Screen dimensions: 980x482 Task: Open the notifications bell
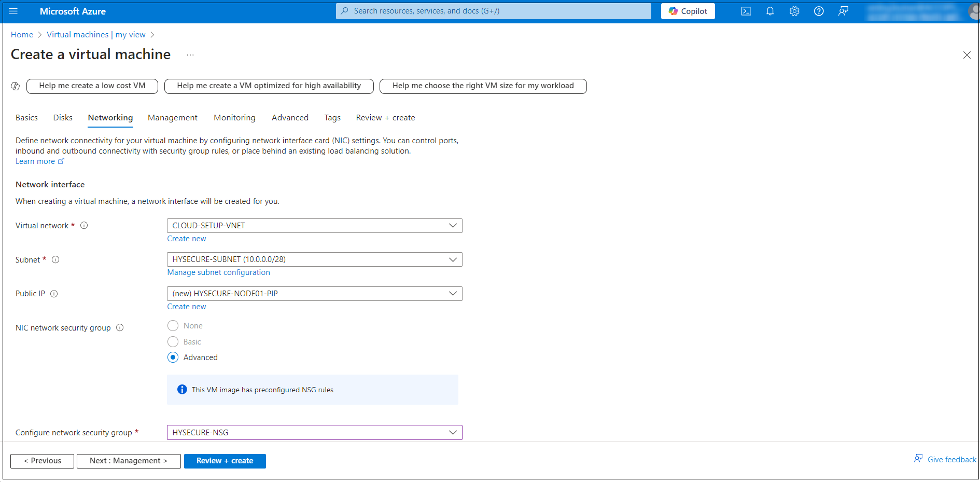(770, 11)
